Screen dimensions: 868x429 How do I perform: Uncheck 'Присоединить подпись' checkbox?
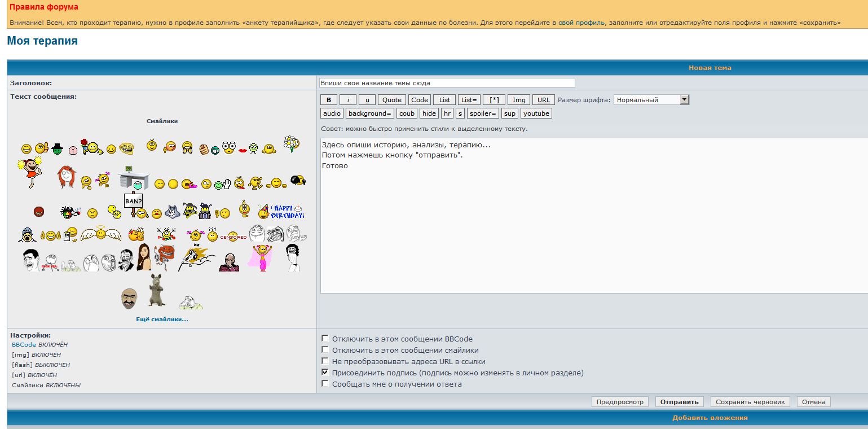coord(325,373)
